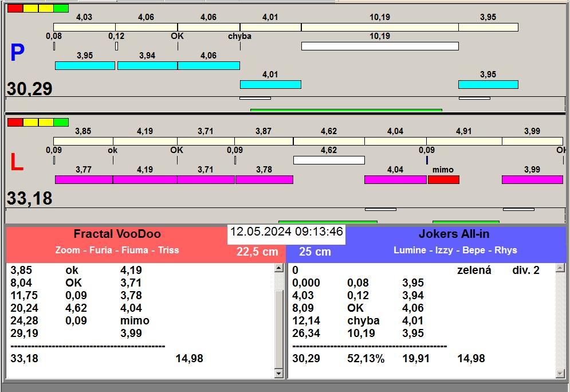Select the magenta 3,99 run bar
Screen dimensions: 570x392
[532, 179]
